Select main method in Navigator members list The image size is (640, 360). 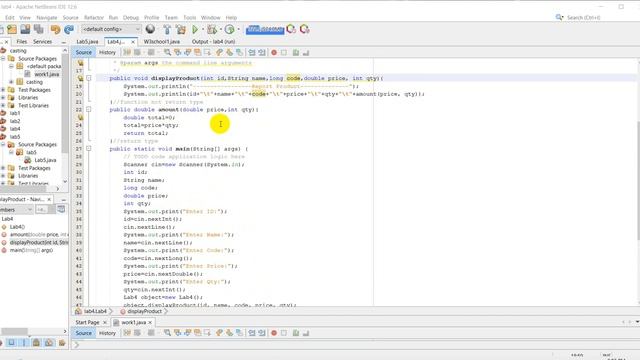coord(31,250)
